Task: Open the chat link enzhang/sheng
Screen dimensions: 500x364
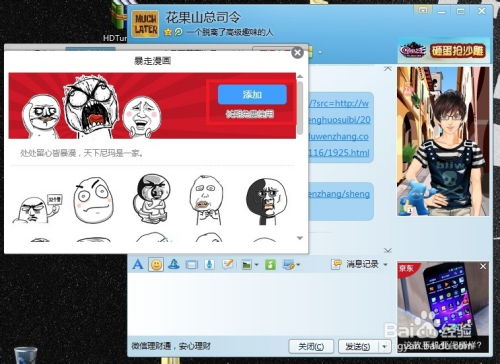Action: click(339, 194)
